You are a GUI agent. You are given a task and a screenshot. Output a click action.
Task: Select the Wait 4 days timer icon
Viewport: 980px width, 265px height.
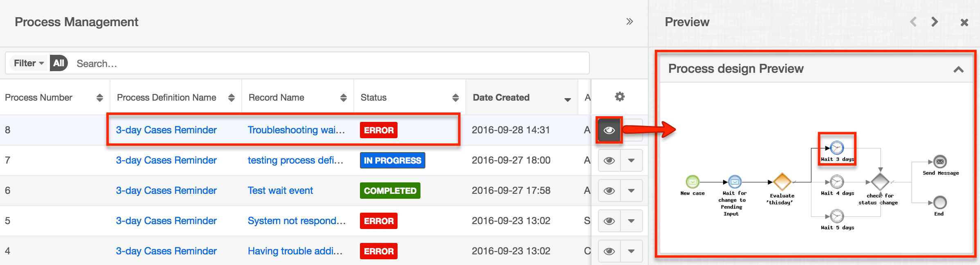click(x=837, y=182)
